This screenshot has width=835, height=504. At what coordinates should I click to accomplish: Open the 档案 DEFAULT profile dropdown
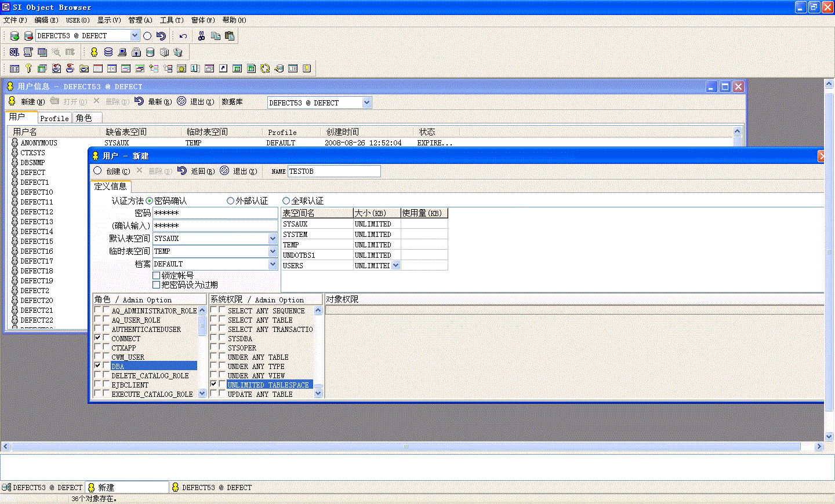click(273, 264)
